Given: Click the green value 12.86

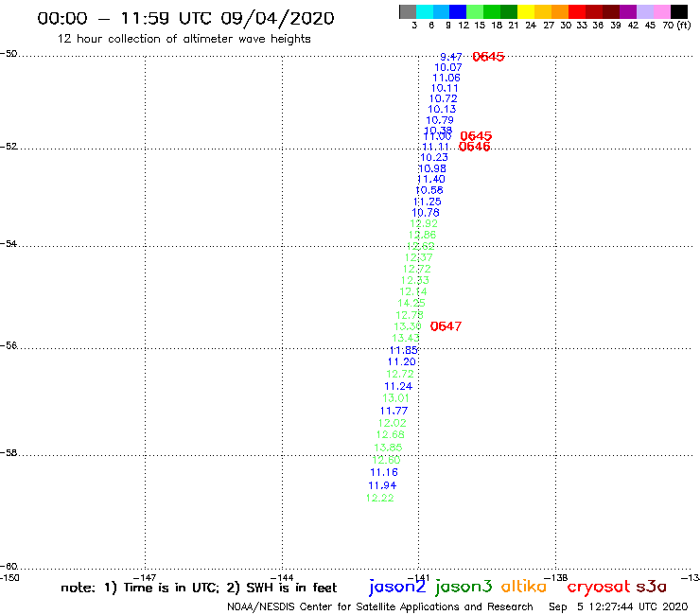Looking at the screenshot, I should (x=422, y=235).
